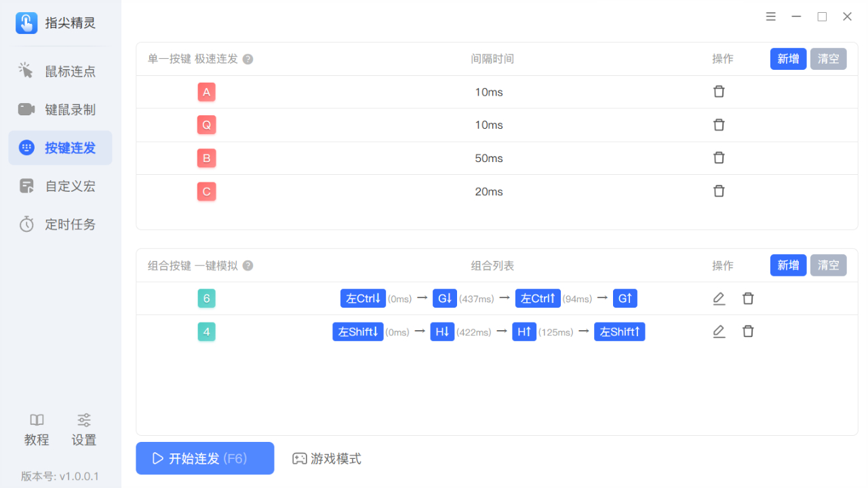The image size is (868, 488).
Task: Click the green 6 trigger key badge
Action: click(207, 298)
